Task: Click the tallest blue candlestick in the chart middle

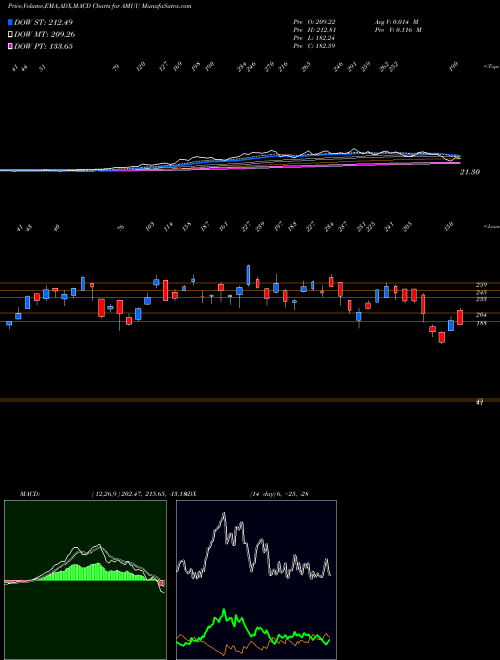Action: 248,275
